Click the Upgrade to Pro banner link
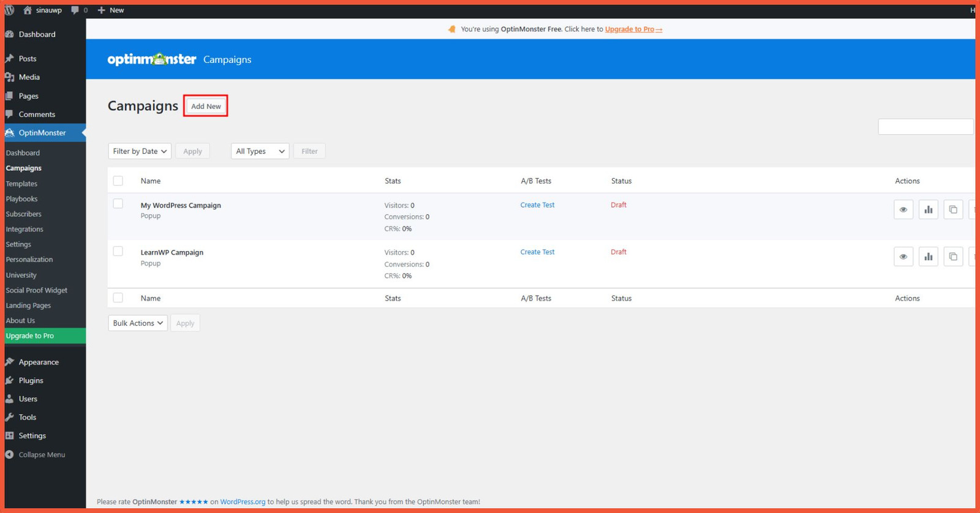This screenshot has width=980, height=513. tap(633, 29)
